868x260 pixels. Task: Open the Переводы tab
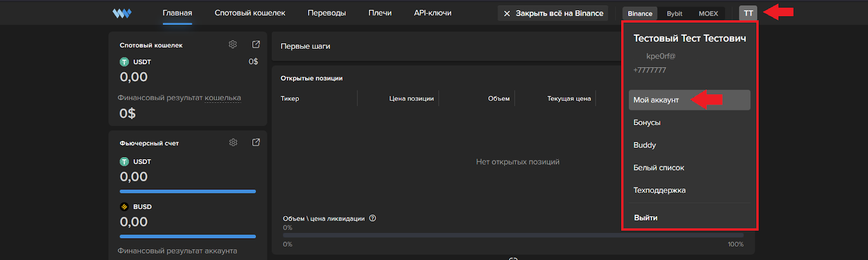(x=327, y=13)
